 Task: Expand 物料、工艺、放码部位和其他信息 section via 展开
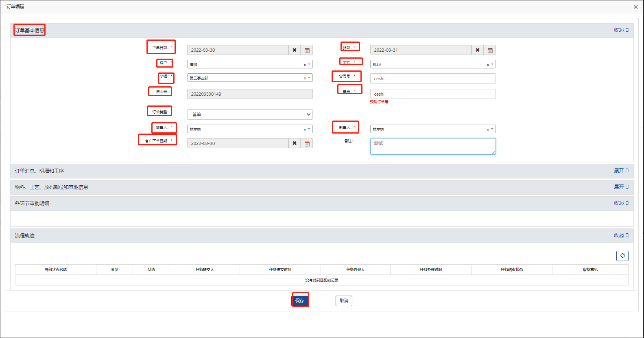[621, 187]
